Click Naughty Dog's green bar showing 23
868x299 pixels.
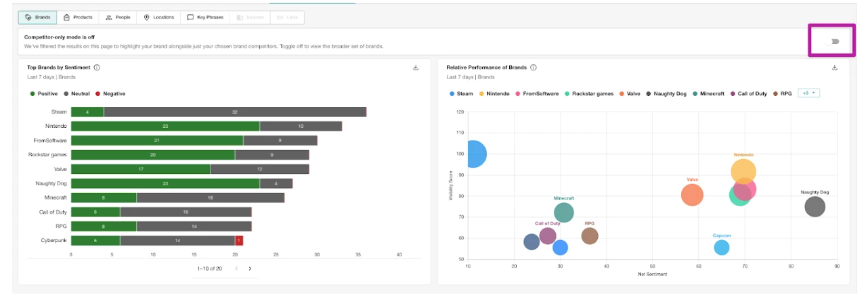tap(165, 183)
